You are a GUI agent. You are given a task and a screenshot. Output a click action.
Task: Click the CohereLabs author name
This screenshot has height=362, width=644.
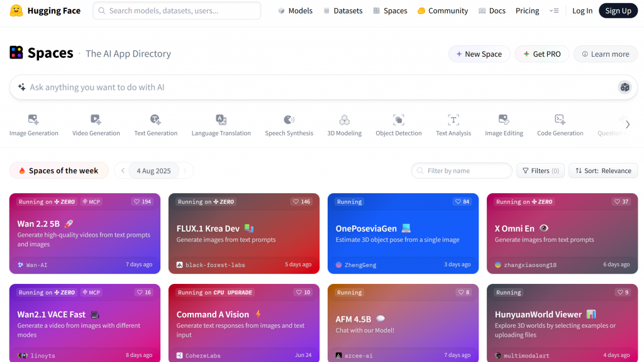(x=203, y=356)
